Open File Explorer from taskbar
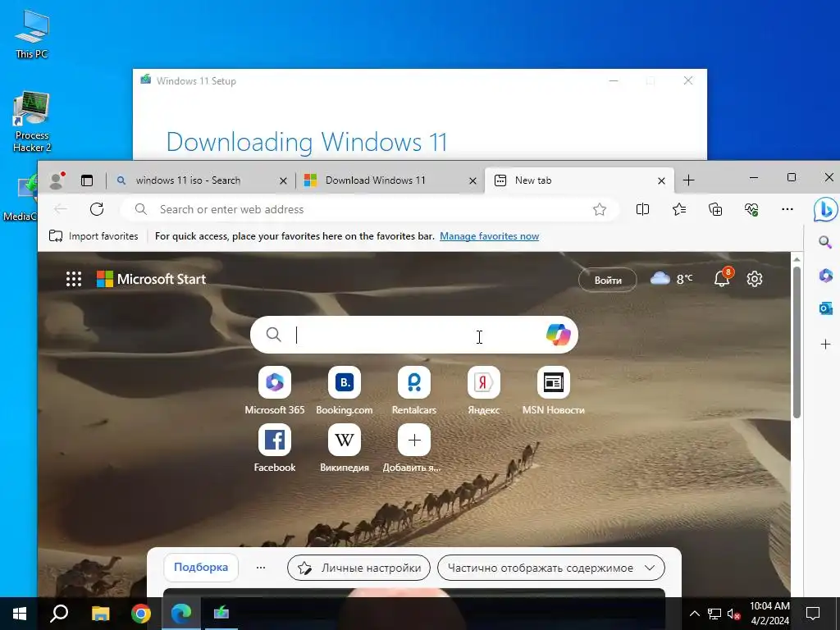Image resolution: width=840 pixels, height=630 pixels. (x=101, y=614)
